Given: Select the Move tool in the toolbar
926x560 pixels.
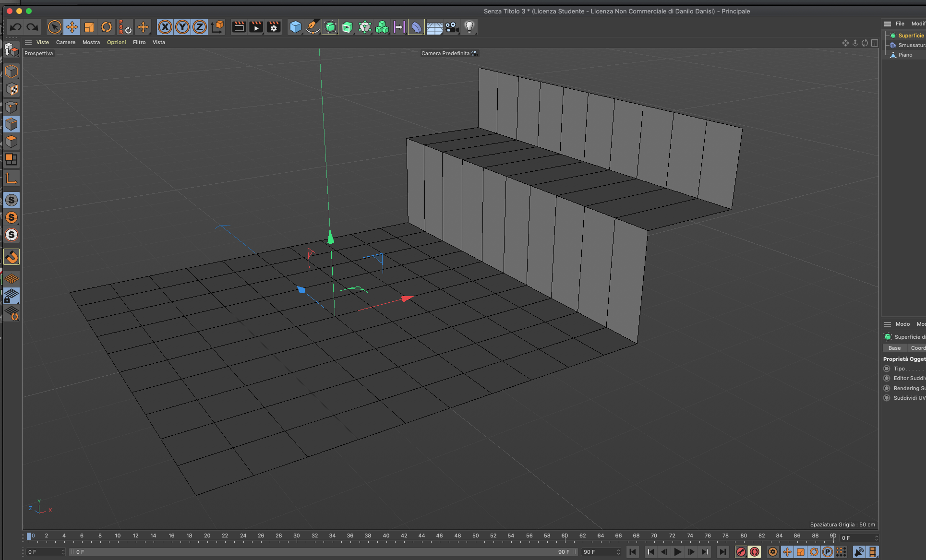Looking at the screenshot, I should pyautogui.click(x=72, y=27).
